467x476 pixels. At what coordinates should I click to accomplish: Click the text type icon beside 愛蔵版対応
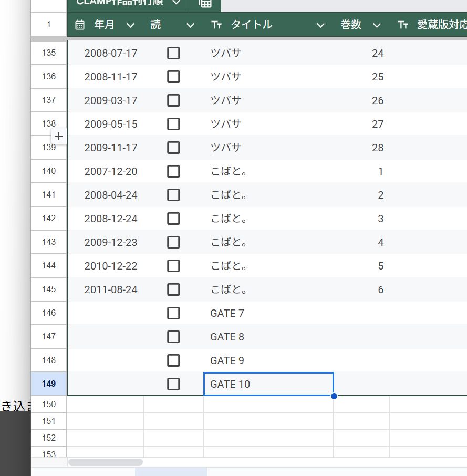coord(403,25)
